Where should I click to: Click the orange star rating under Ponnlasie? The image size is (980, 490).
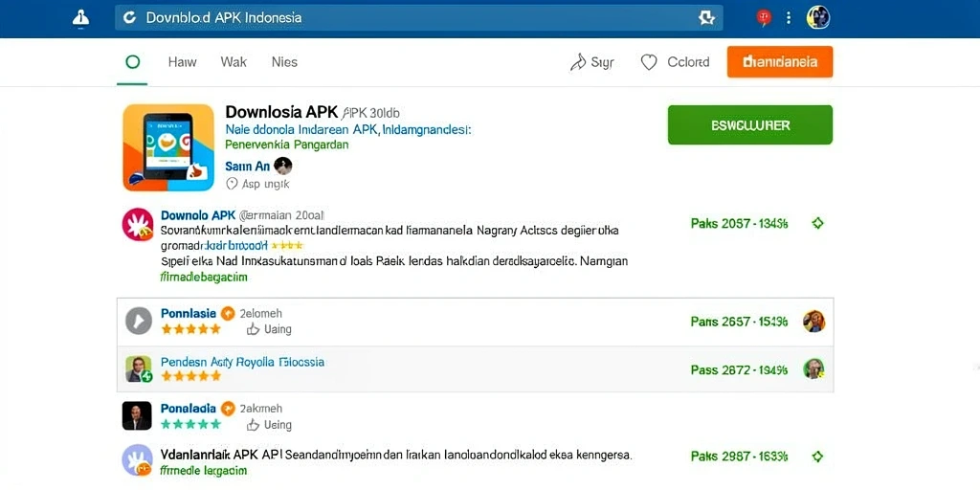(190, 329)
